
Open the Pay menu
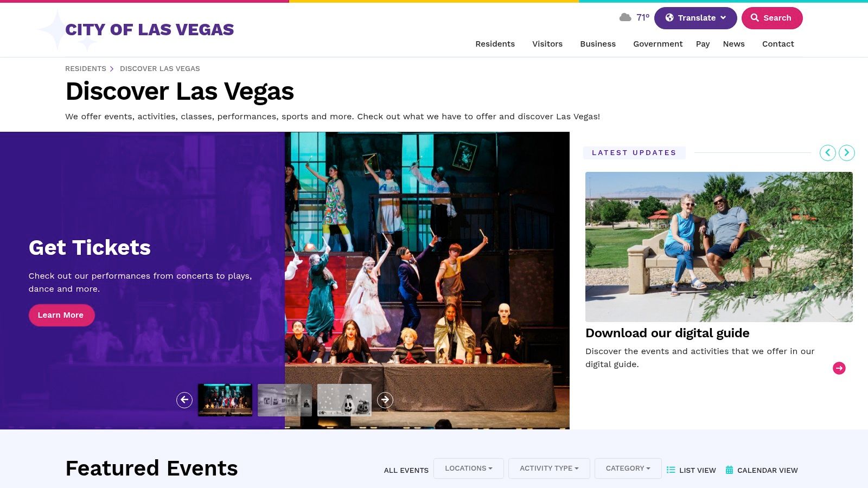(x=703, y=44)
